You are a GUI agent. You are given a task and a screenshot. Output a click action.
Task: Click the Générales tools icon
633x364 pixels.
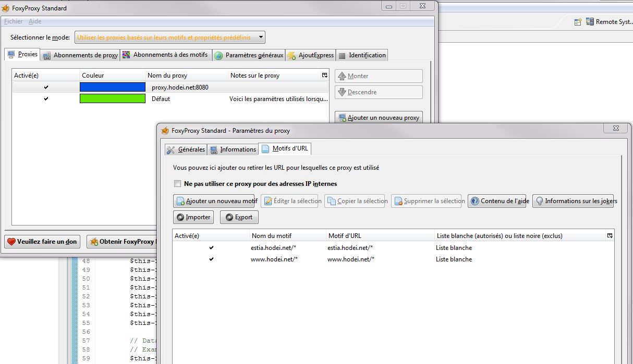coord(171,150)
